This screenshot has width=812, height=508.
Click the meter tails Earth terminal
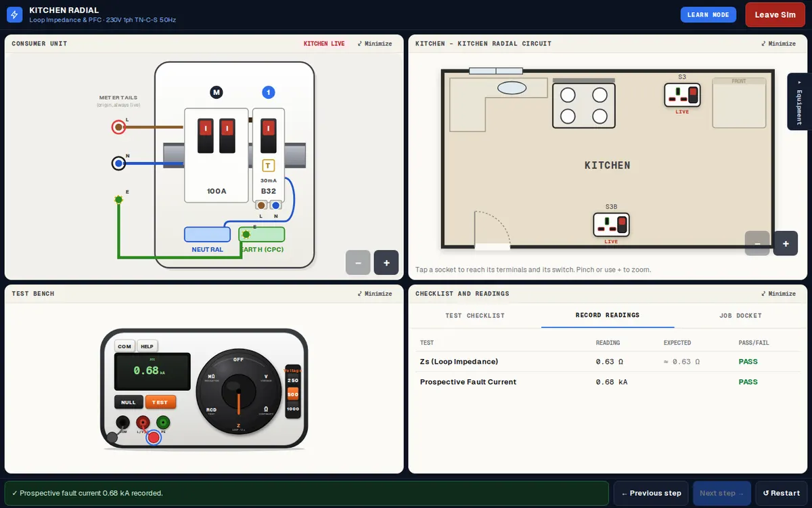tap(118, 199)
